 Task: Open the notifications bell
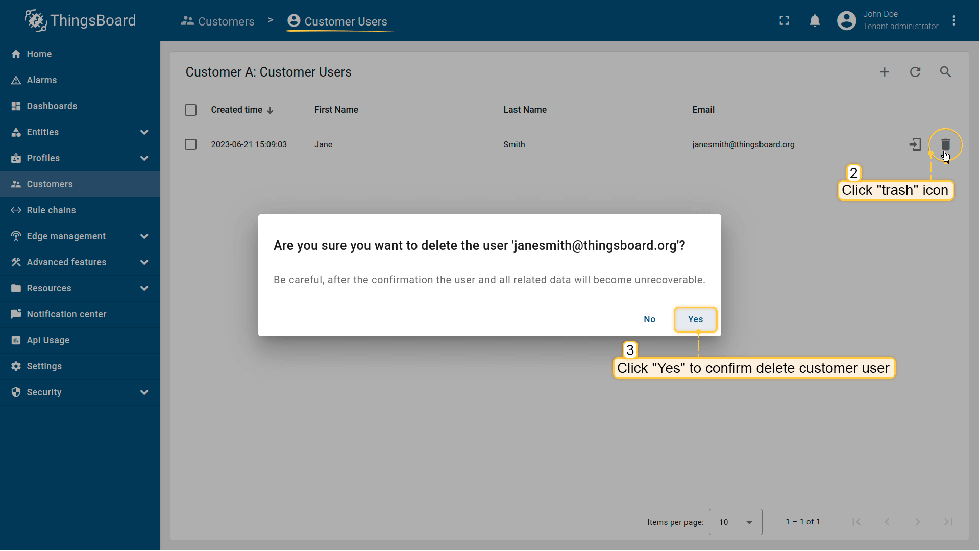point(815,20)
